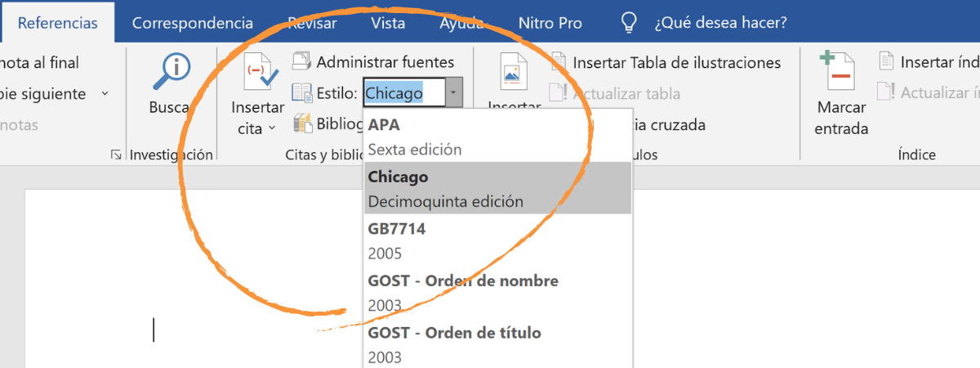The width and height of the screenshot is (980, 368).
Task: Collapse the Estilo dropdown arrow
Action: 454,93
